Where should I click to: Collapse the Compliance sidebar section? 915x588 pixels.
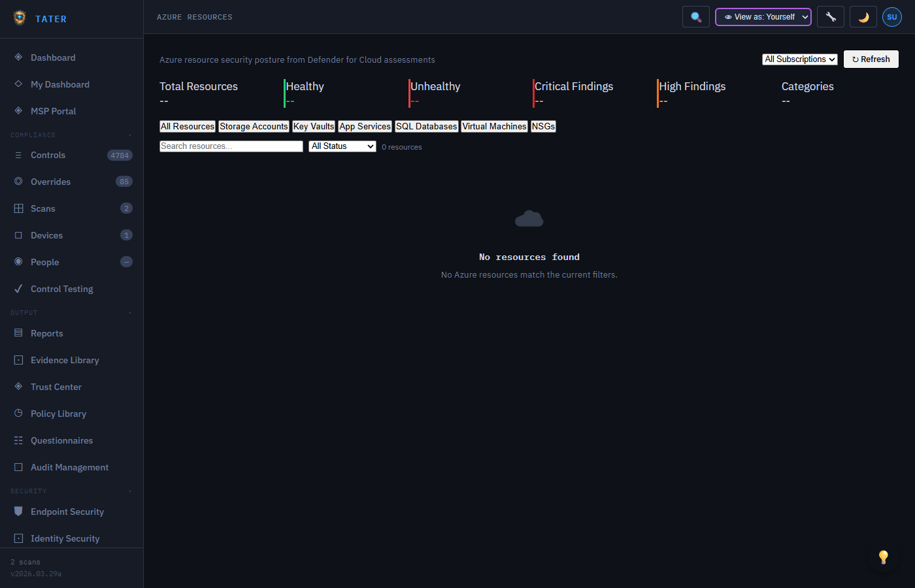tap(130, 135)
